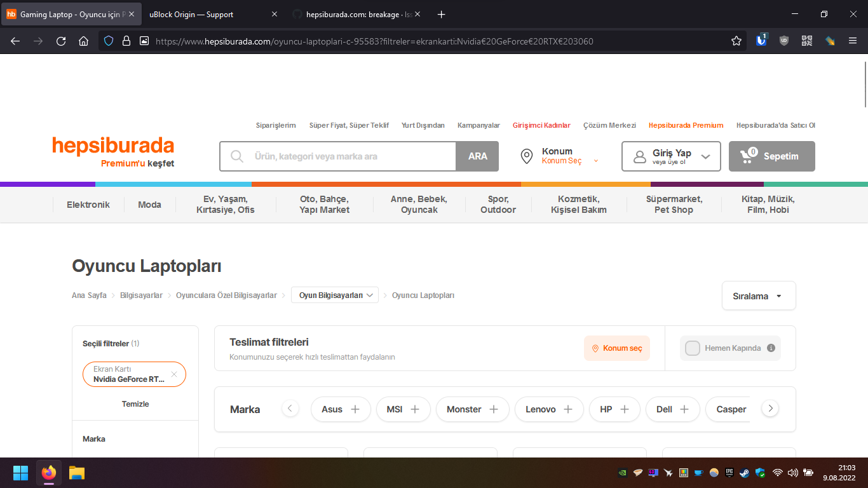The image size is (868, 488).
Task: Reload the page with the refresh icon
Action: coord(60,41)
